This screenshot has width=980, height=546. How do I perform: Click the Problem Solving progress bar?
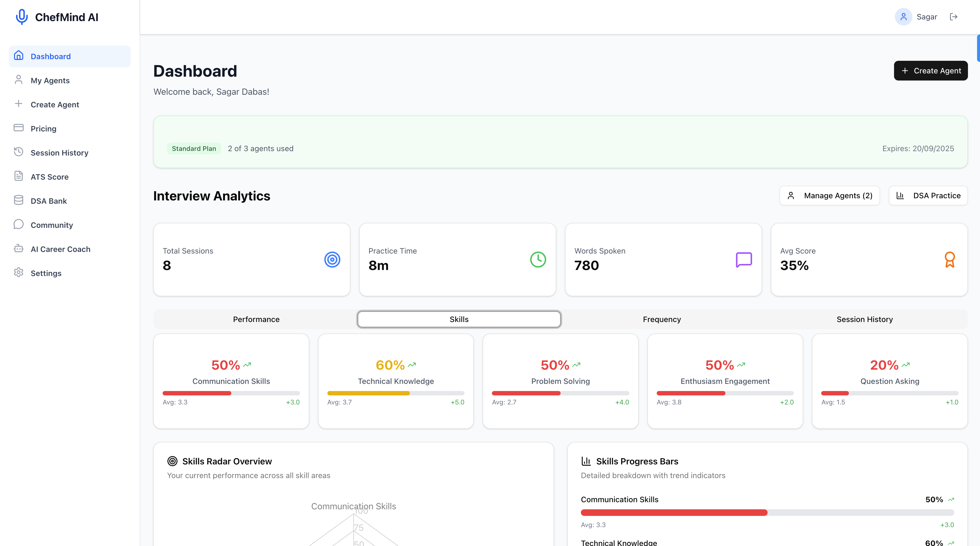[x=560, y=393]
